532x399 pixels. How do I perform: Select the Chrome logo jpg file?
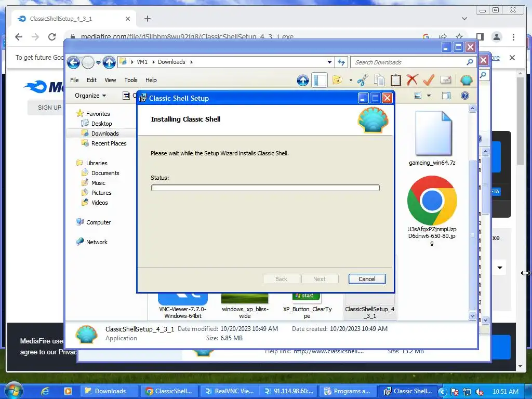(432, 210)
